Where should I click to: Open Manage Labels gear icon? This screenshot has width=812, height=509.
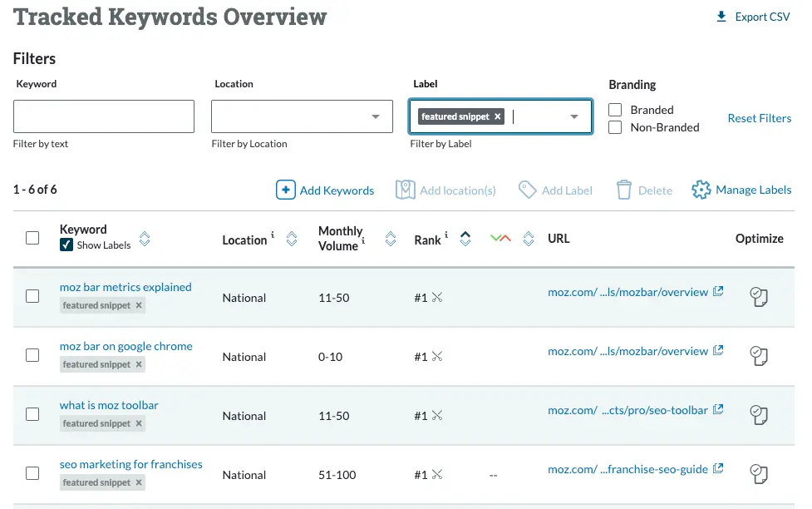[x=701, y=190]
